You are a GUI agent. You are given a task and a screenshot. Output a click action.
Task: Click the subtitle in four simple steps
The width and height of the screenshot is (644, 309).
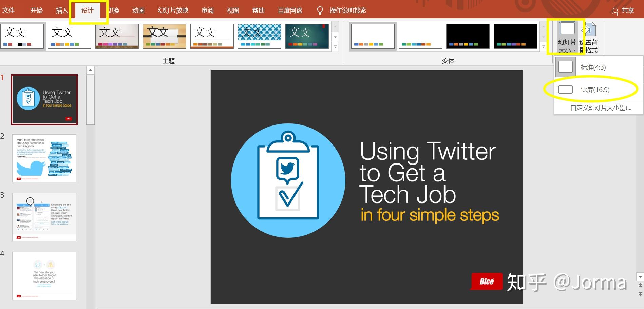click(430, 215)
